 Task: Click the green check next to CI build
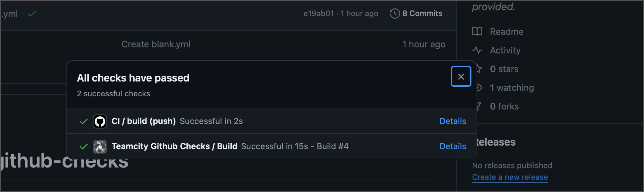83,121
